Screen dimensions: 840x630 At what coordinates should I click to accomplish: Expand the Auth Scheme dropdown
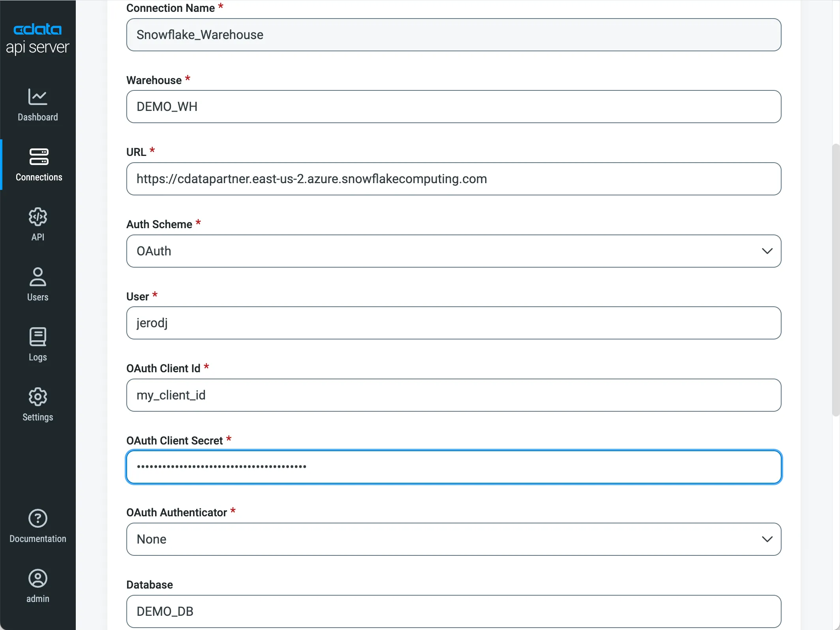click(453, 251)
